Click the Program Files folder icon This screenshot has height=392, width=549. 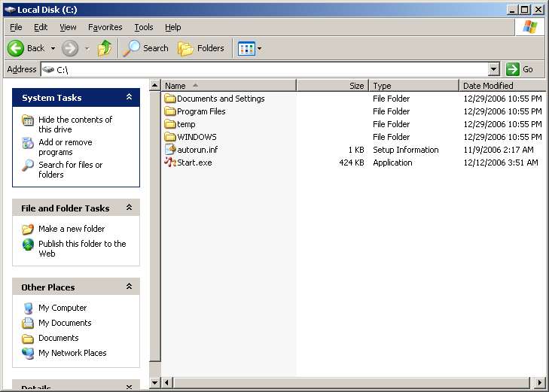click(x=170, y=111)
